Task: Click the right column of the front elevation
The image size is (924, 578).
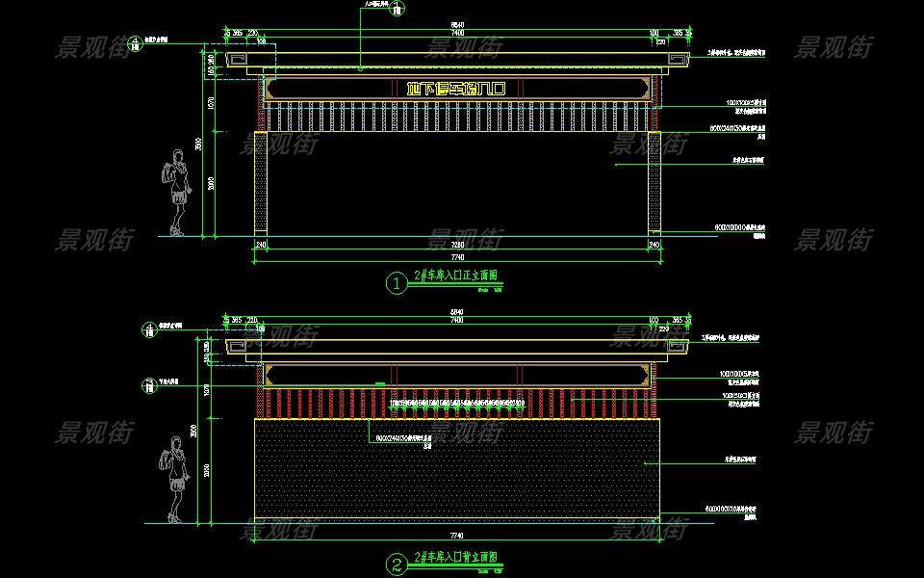Action: point(655,183)
